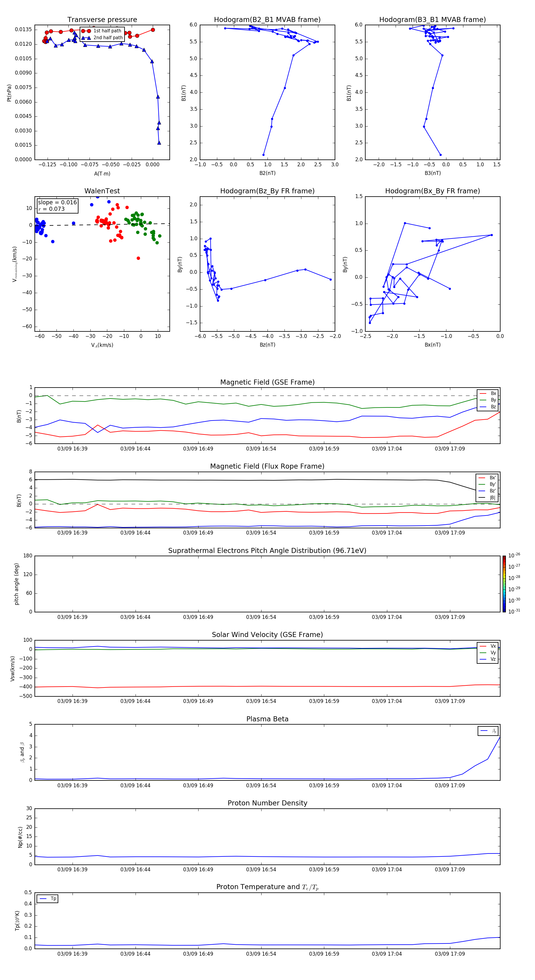Click the "Pt(nPa)" y-axis label
This screenshot has height=980, width=535.
click(x=9, y=92)
